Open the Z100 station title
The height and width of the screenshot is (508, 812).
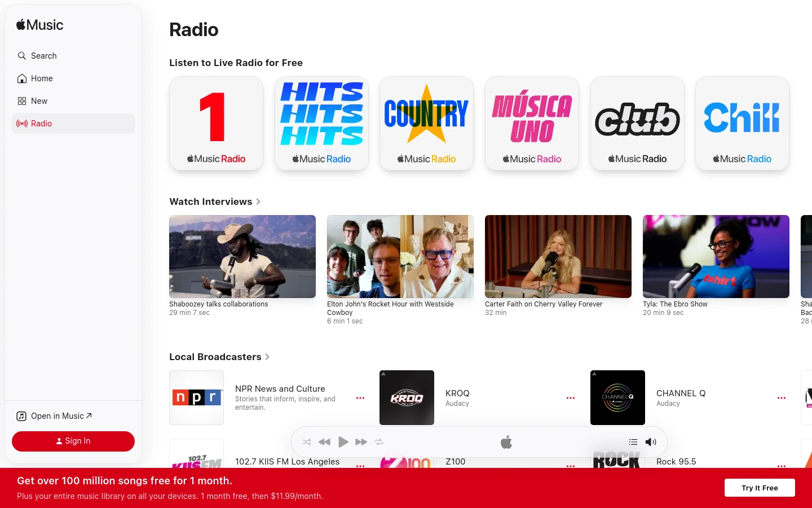click(x=456, y=462)
